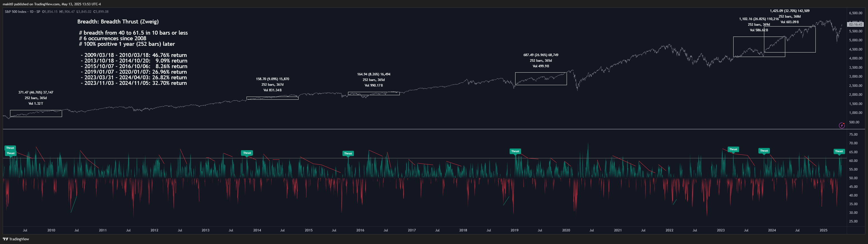The width and height of the screenshot is (868, 244).
Task: Click the TradingView logo at bottom left
Action: (16, 239)
